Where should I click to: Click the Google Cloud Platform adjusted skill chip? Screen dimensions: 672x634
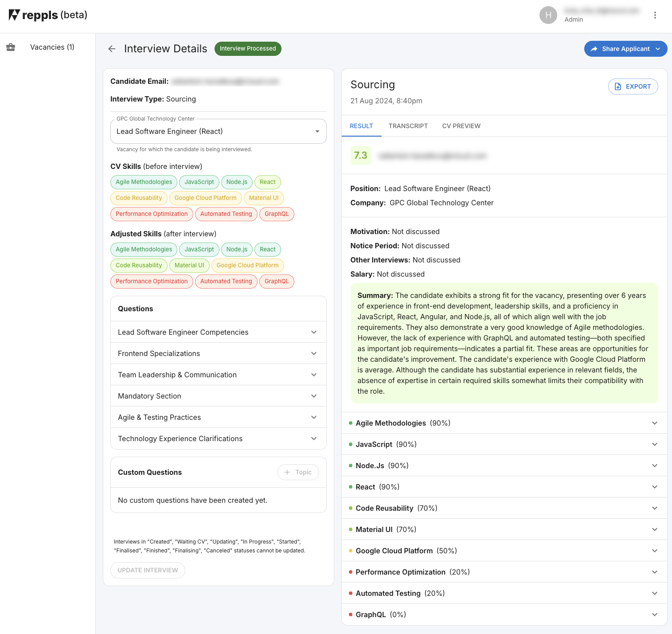pyautogui.click(x=247, y=265)
